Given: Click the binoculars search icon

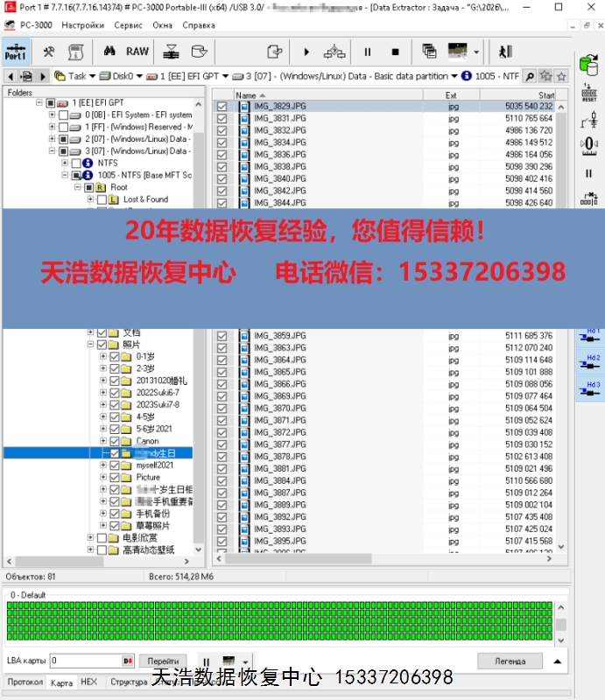Looking at the screenshot, I should pyautogui.click(x=110, y=52).
